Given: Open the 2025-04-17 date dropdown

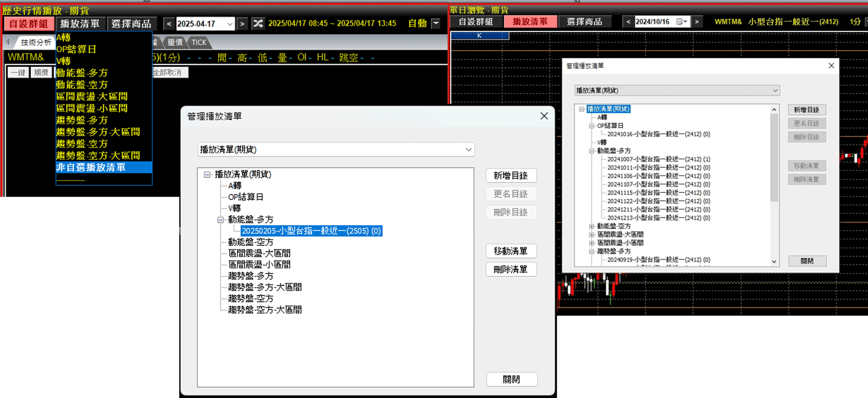Looking at the screenshot, I should click(230, 24).
